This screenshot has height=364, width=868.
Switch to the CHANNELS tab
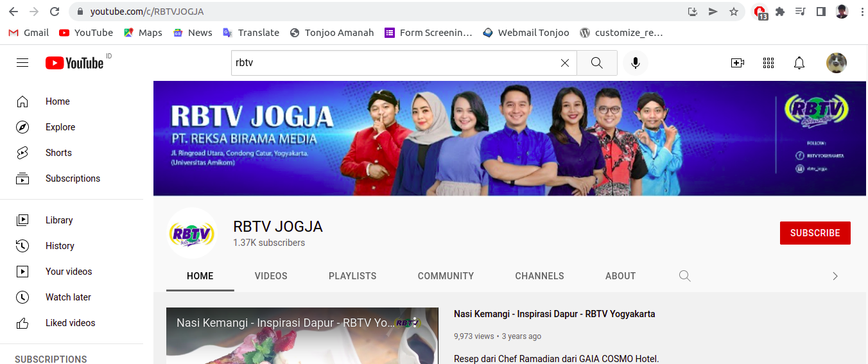540,276
